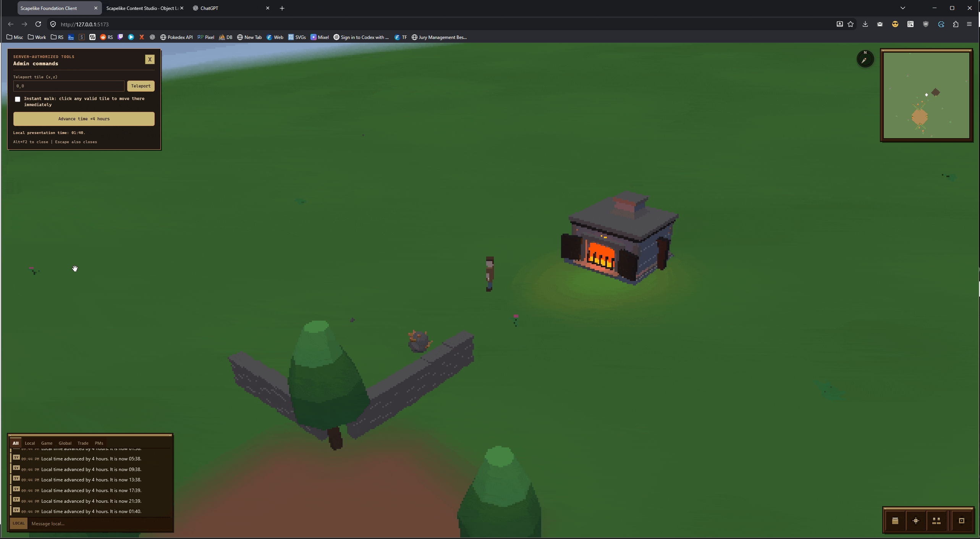The height and width of the screenshot is (539, 980).
Task: Click the Teleport tile coordinate input field
Action: (69, 86)
